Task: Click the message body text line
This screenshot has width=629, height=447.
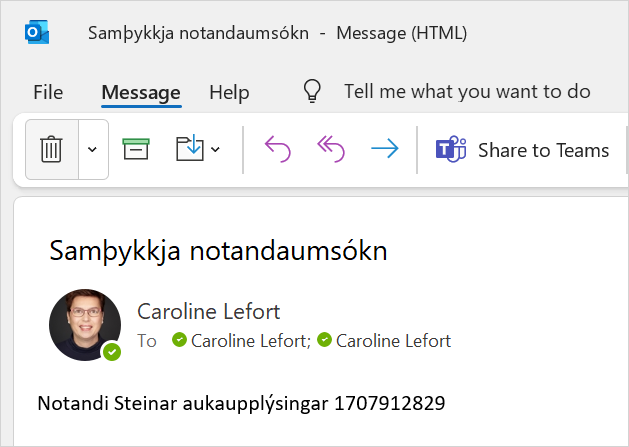Action: (241, 404)
